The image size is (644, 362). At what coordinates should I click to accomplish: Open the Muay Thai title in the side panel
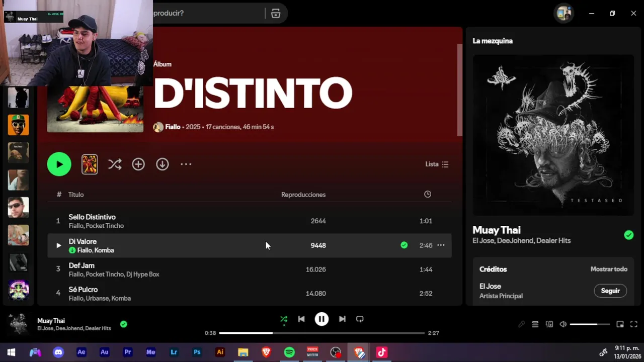497,230
